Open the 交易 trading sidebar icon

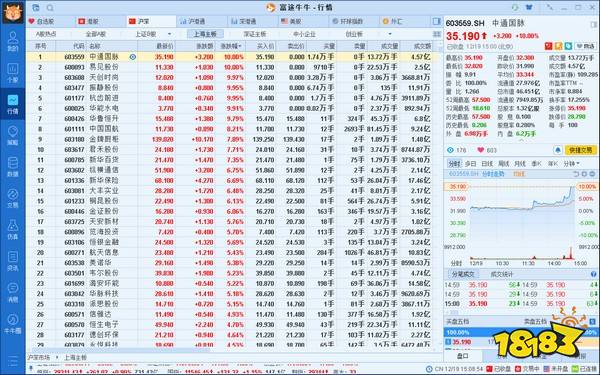coord(13,198)
